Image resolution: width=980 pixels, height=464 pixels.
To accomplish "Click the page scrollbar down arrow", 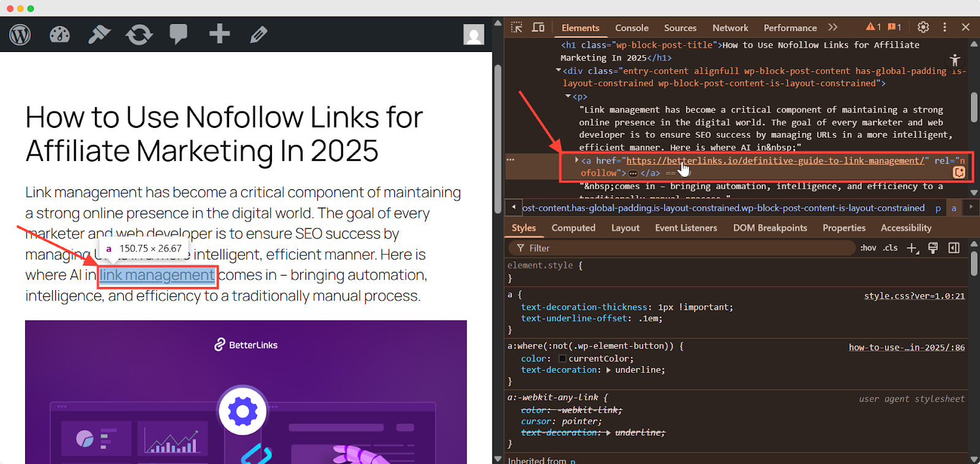I will 498,458.
